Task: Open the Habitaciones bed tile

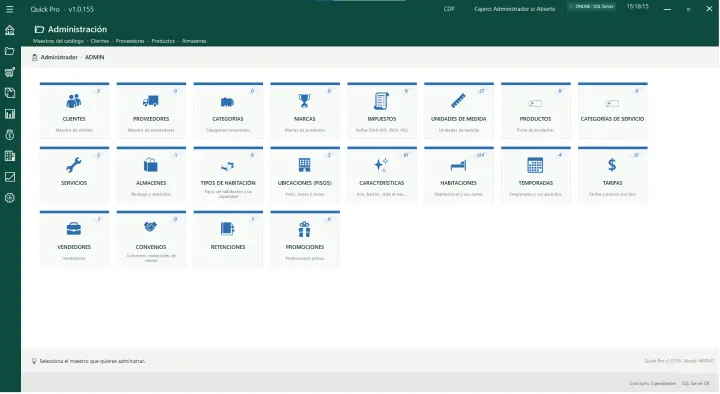Action: (x=459, y=175)
